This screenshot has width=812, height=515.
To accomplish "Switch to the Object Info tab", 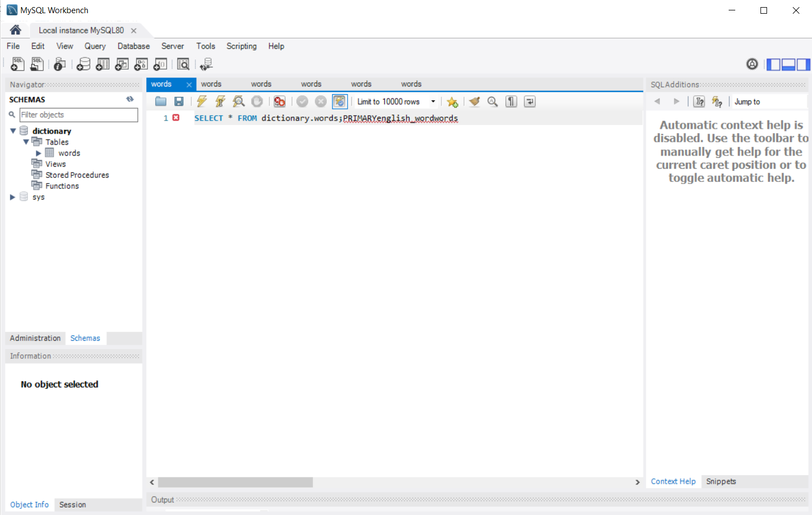I will (29, 505).
